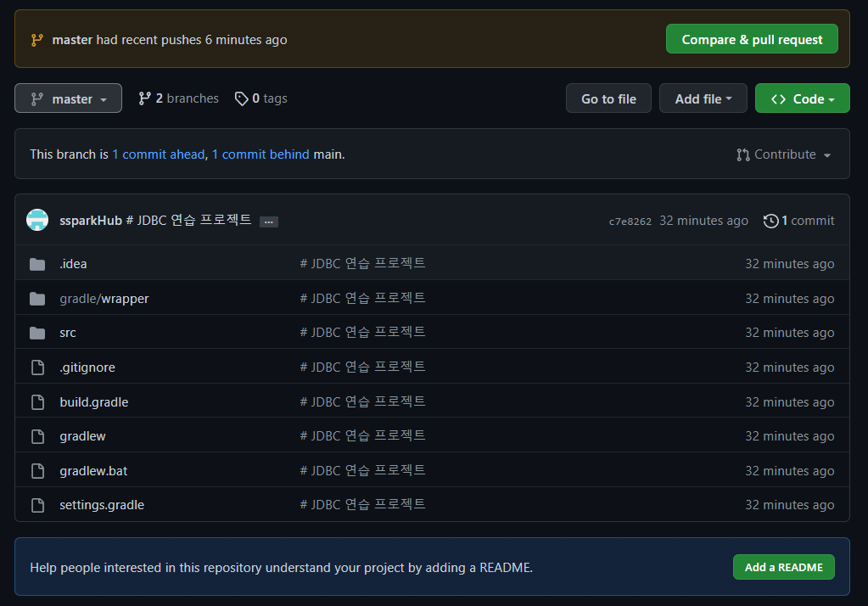Click the settings.gradle file icon
Screen dimensions: 868x606
coord(37,505)
